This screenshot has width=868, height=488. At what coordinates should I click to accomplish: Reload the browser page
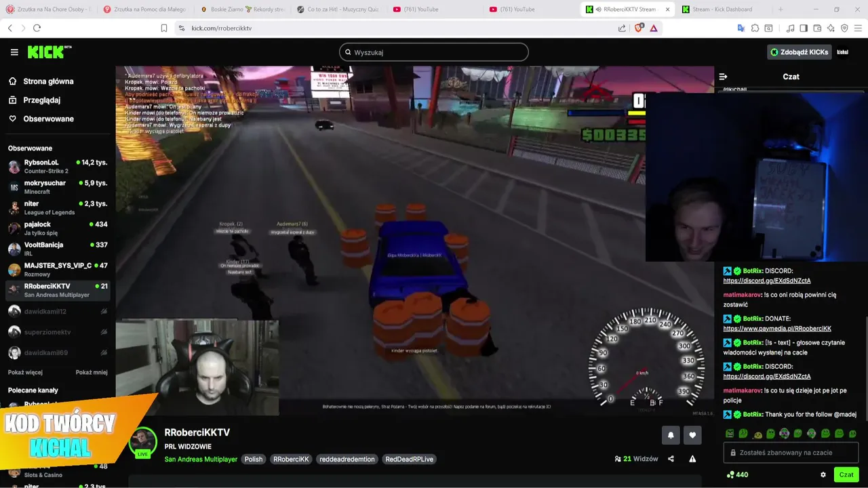click(37, 28)
